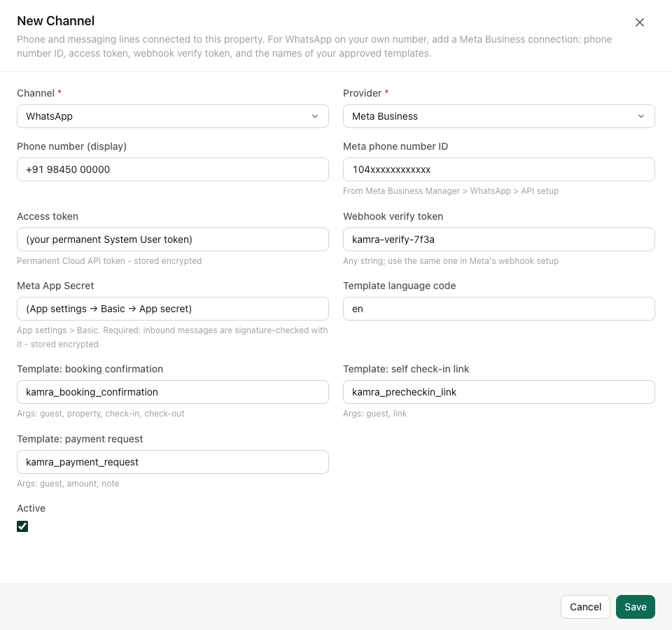
Task: Focus the Access token input
Action: point(173,239)
